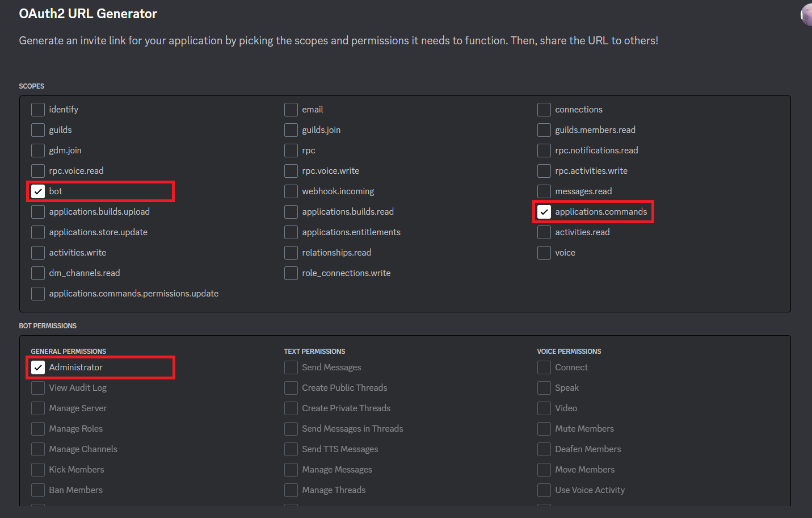The width and height of the screenshot is (812, 518).
Task: Check the guilds.join scope
Action: pos(291,130)
